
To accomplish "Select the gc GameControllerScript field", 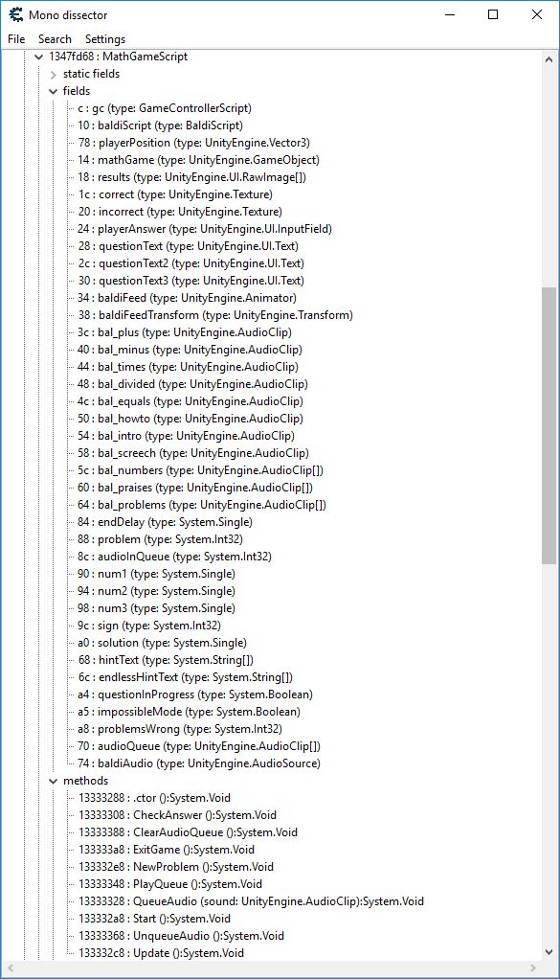I will [165, 108].
